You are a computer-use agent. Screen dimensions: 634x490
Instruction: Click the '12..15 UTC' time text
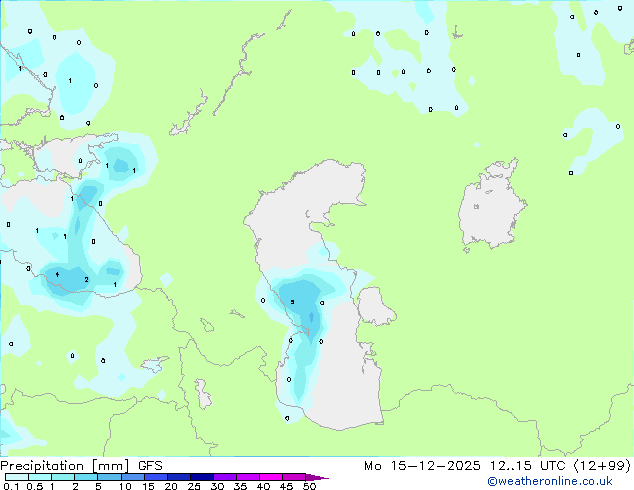[527, 466]
